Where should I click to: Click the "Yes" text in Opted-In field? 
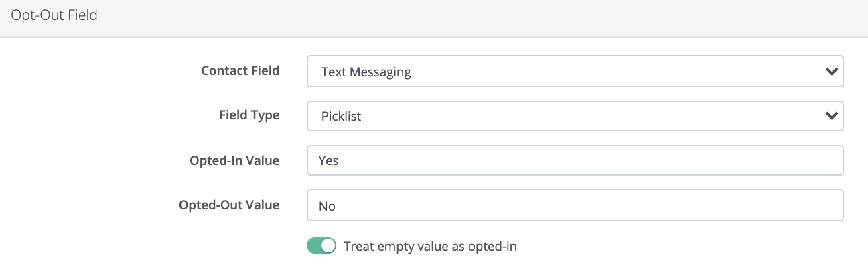point(329,162)
